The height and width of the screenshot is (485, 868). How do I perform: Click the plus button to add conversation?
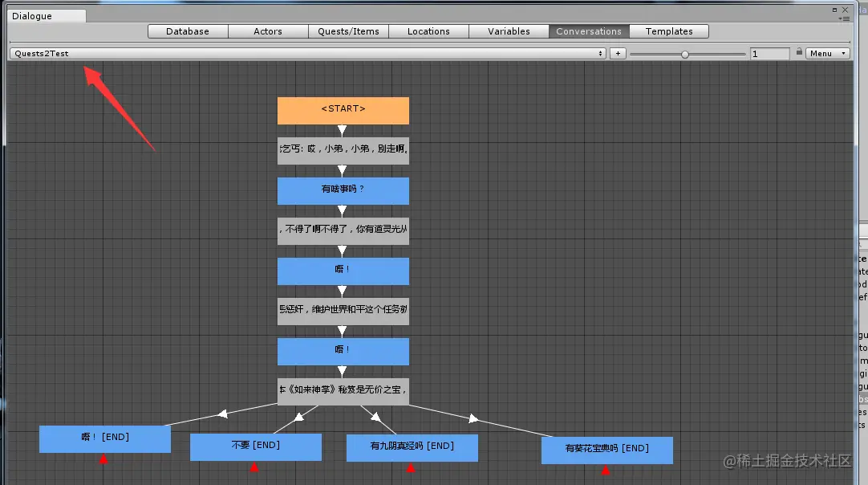click(618, 53)
